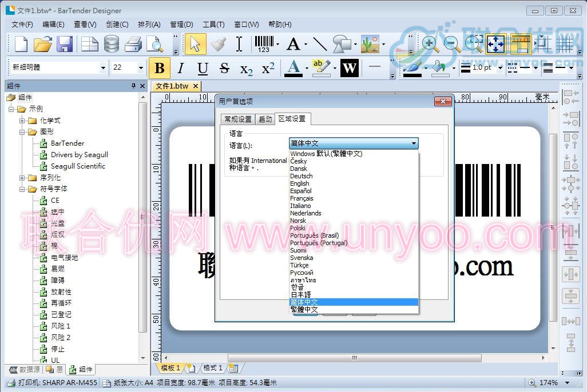
Task: Click the Zoom Out magnifier
Action: (452, 44)
